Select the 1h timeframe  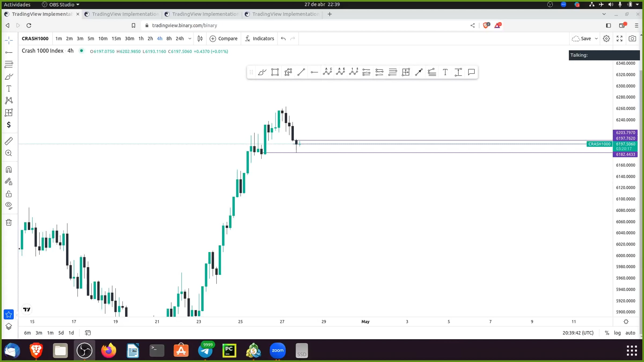click(141, 39)
